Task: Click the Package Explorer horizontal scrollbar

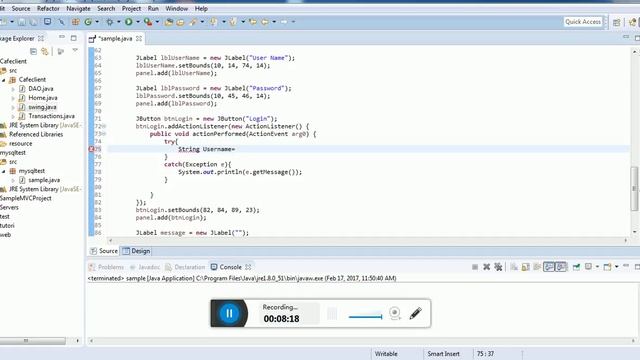Action: [33, 340]
